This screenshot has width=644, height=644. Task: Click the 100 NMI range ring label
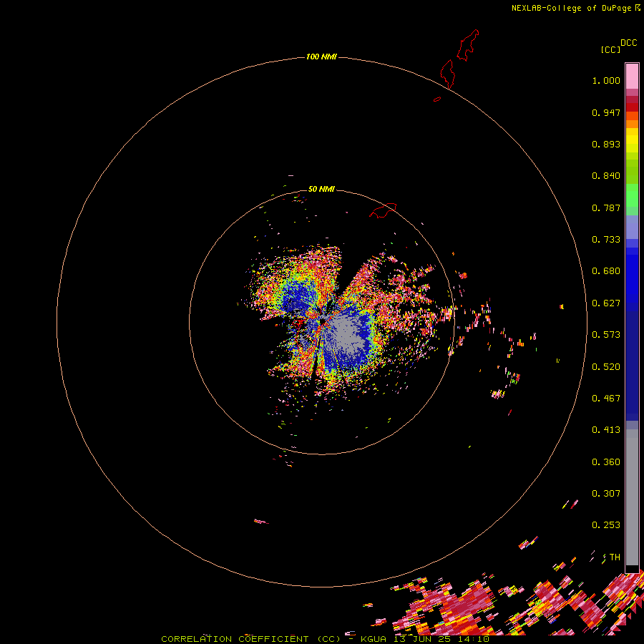tap(321, 57)
